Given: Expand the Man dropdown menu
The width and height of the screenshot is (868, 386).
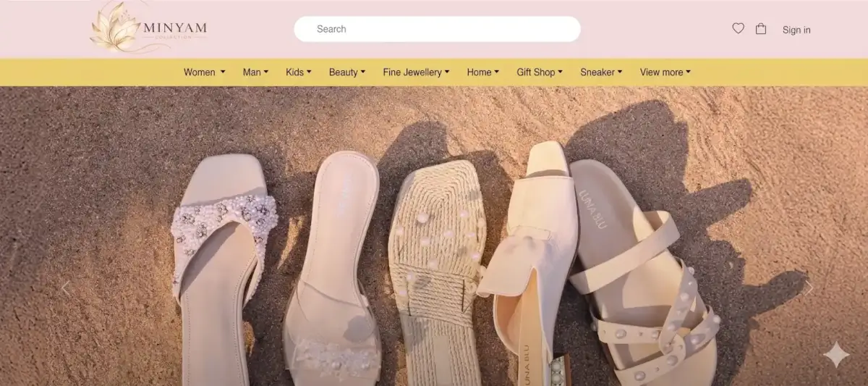Looking at the screenshot, I should (255, 72).
